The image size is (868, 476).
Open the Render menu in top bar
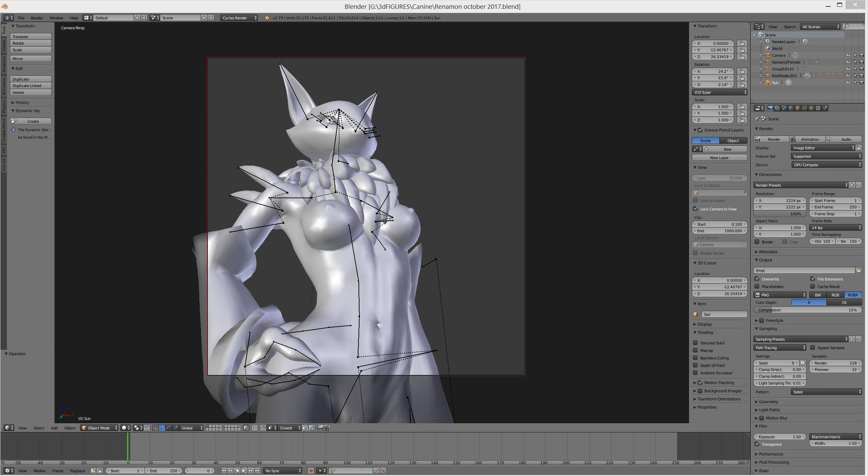click(37, 18)
